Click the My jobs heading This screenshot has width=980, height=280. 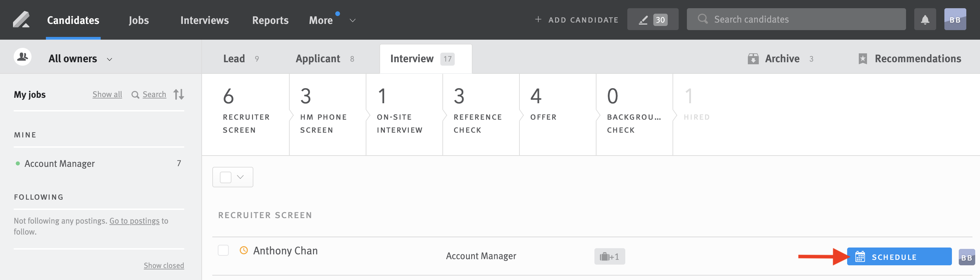[30, 94]
